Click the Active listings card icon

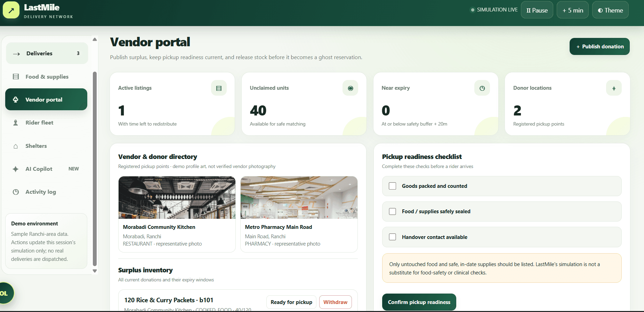(219, 88)
